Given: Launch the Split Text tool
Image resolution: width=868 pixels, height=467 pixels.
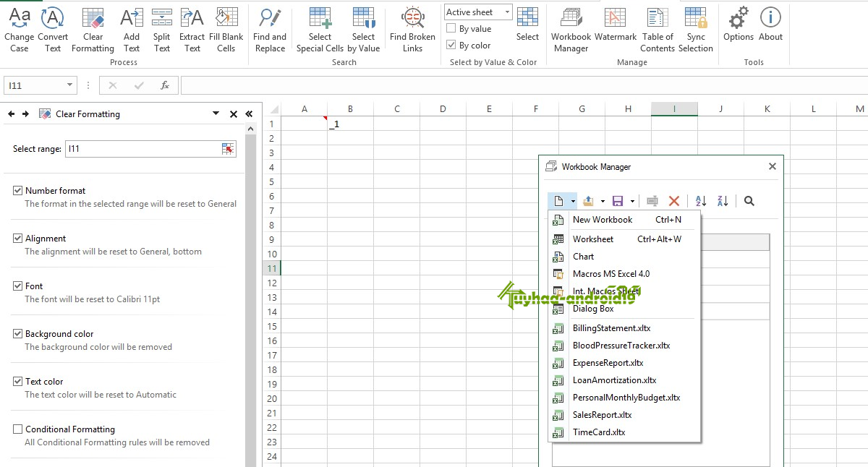Looking at the screenshot, I should 162,30.
